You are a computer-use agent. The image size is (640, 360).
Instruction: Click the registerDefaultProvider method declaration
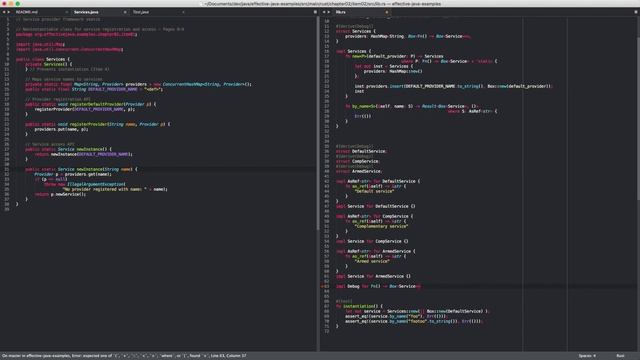pos(91,104)
